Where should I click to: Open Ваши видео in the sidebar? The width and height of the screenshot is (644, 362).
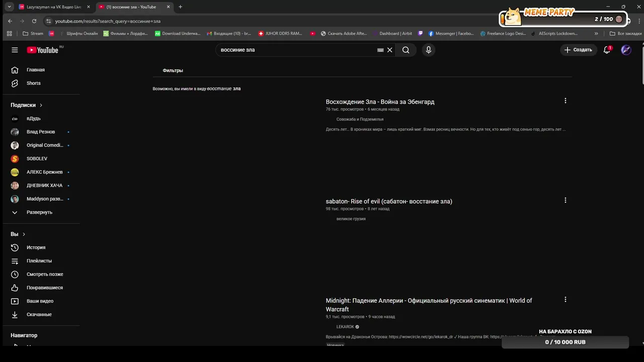pyautogui.click(x=41, y=301)
